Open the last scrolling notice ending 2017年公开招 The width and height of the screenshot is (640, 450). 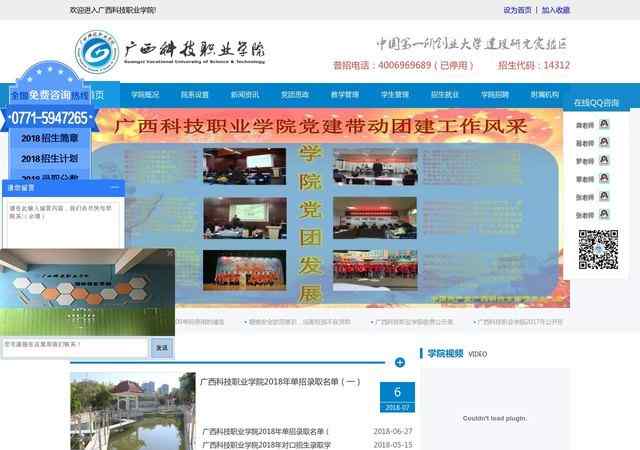pyautogui.click(x=518, y=322)
